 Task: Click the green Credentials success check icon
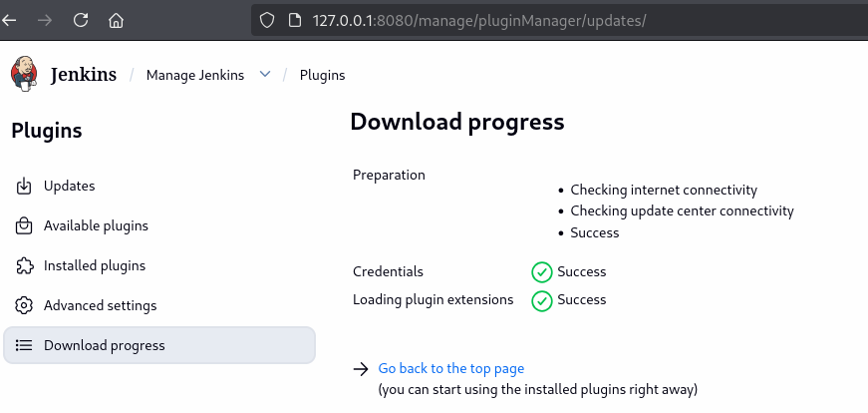542,271
